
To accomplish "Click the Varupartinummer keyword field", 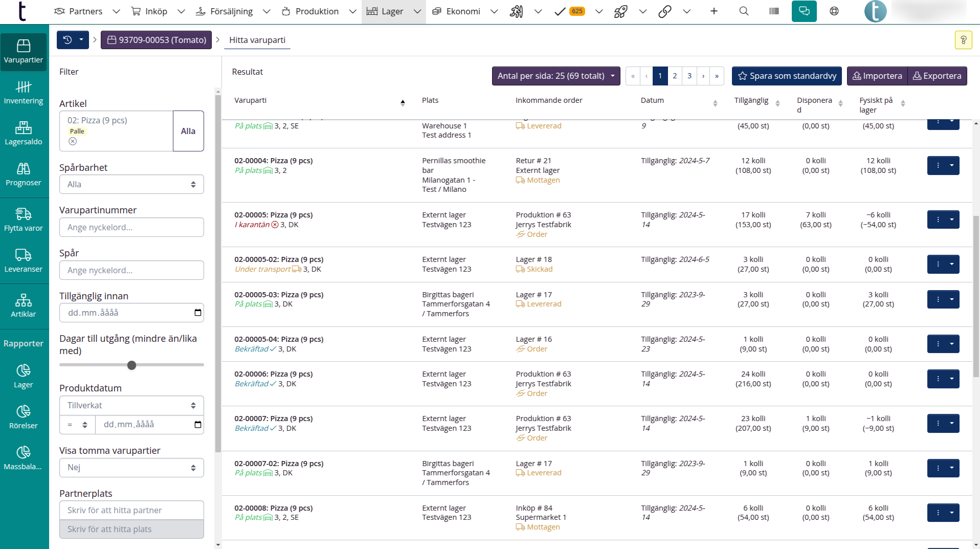I will [x=131, y=227].
